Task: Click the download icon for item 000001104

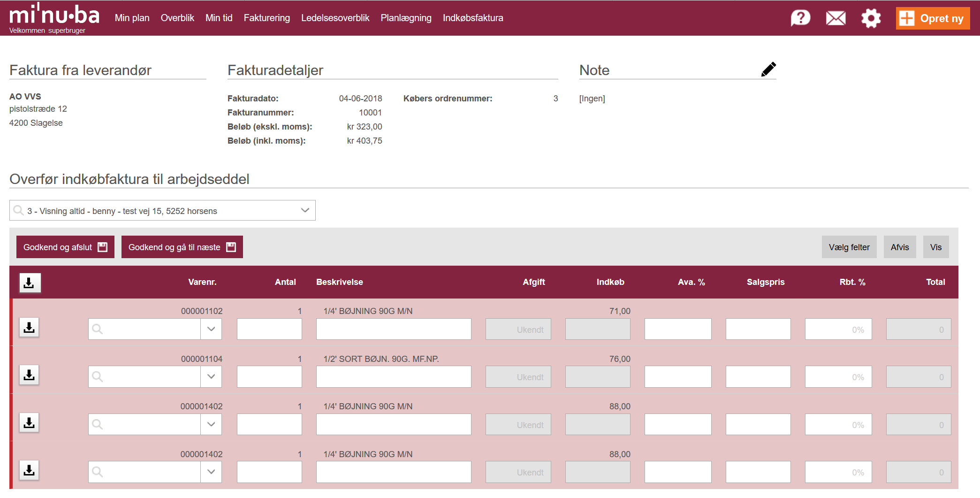Action: [29, 375]
